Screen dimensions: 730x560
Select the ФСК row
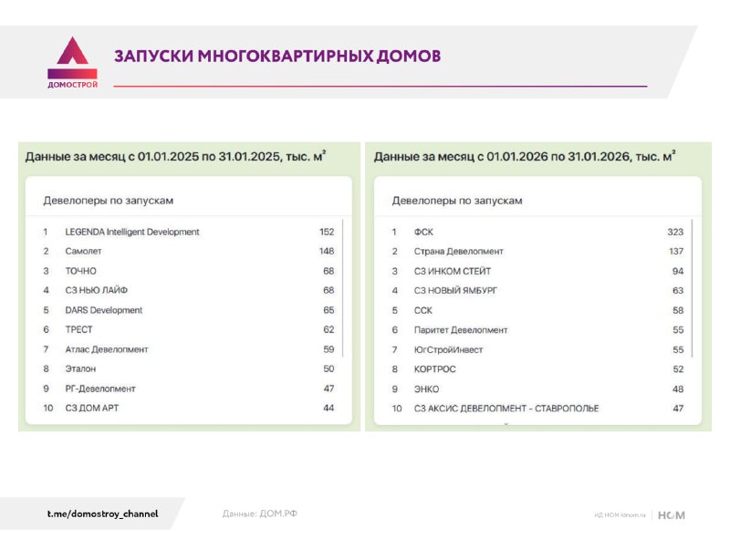coord(537,232)
